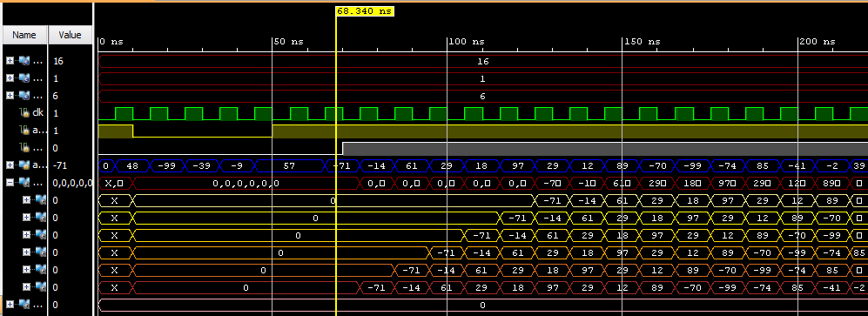The width and height of the screenshot is (868, 316).
Task: Click the signal icon beside the truncated a... row with value 1
Action: click(24, 131)
